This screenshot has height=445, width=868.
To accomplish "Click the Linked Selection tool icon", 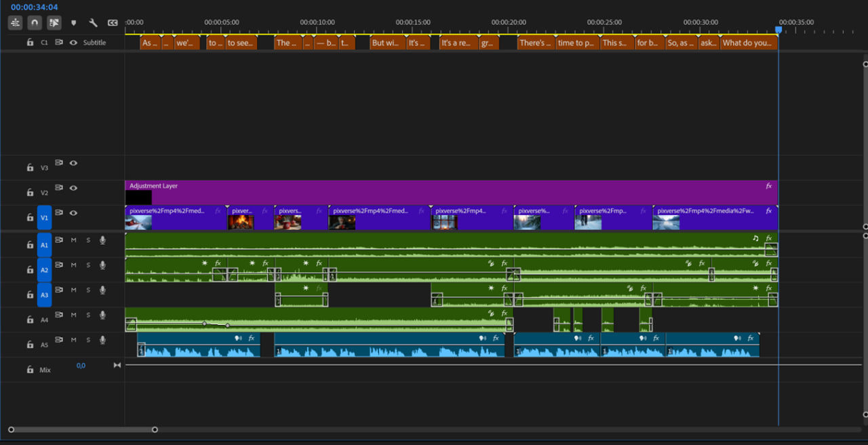I will (54, 22).
